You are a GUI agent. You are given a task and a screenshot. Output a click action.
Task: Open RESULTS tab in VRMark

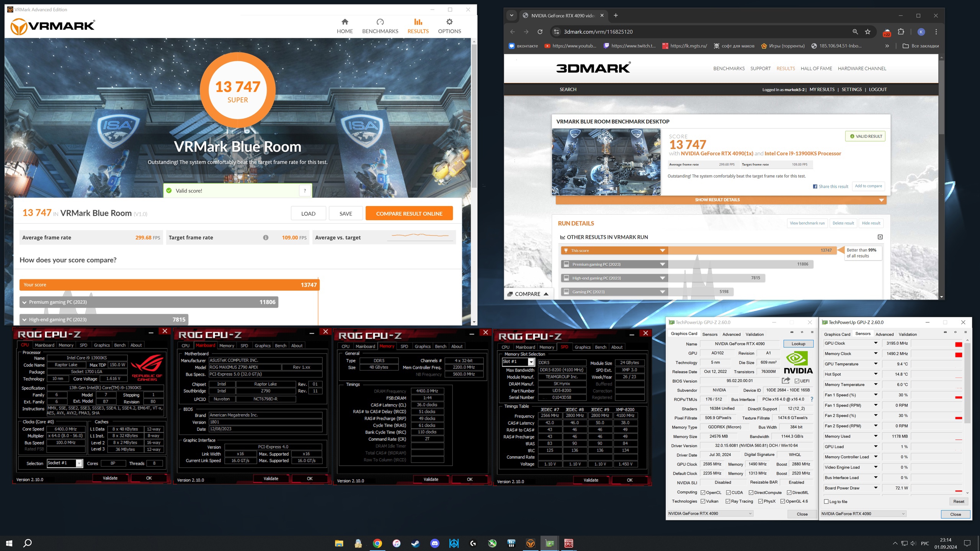point(418,26)
